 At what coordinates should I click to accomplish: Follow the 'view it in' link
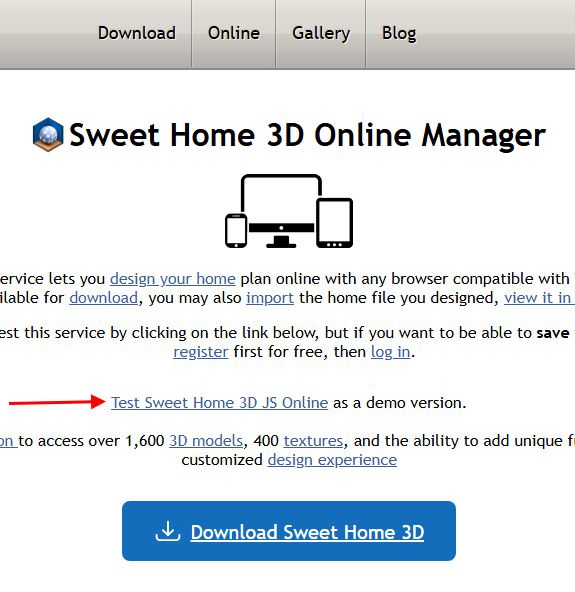pyautogui.click(x=540, y=298)
